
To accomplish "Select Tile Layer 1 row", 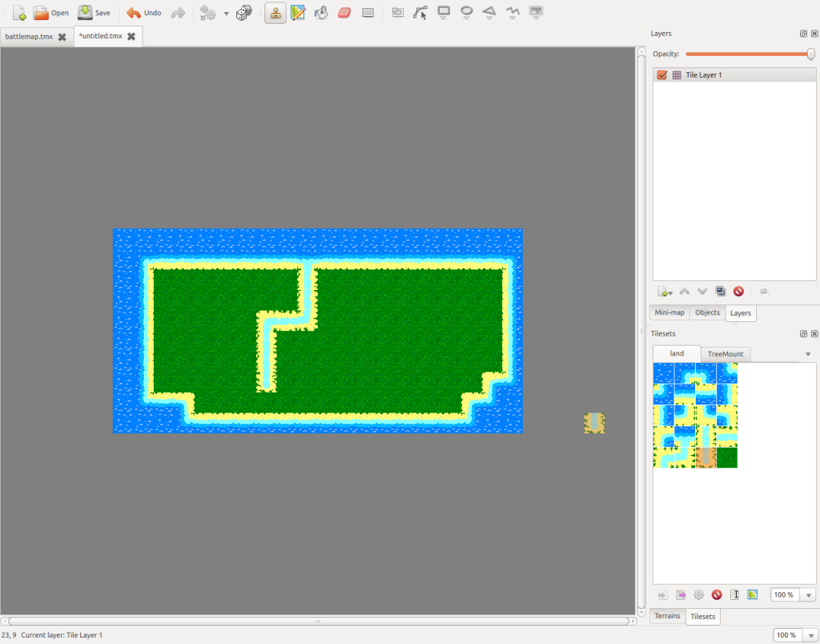I will [x=734, y=74].
